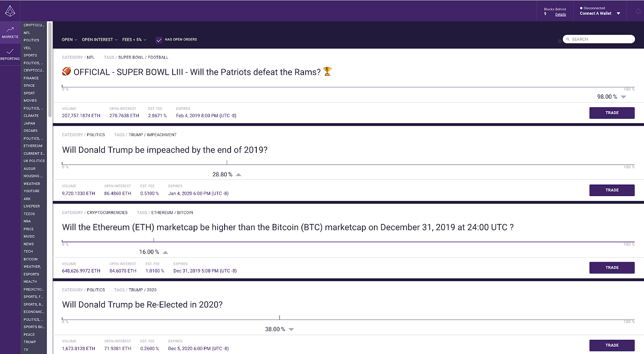Image resolution: width=644 pixels, height=354 pixels.
Task: Click into the Search input field
Action: click(601, 39)
